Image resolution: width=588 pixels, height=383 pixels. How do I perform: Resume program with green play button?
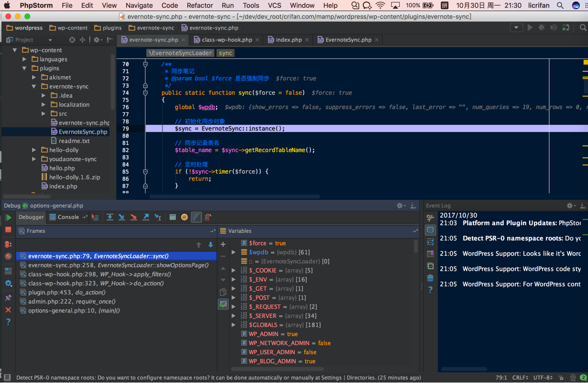pos(8,218)
